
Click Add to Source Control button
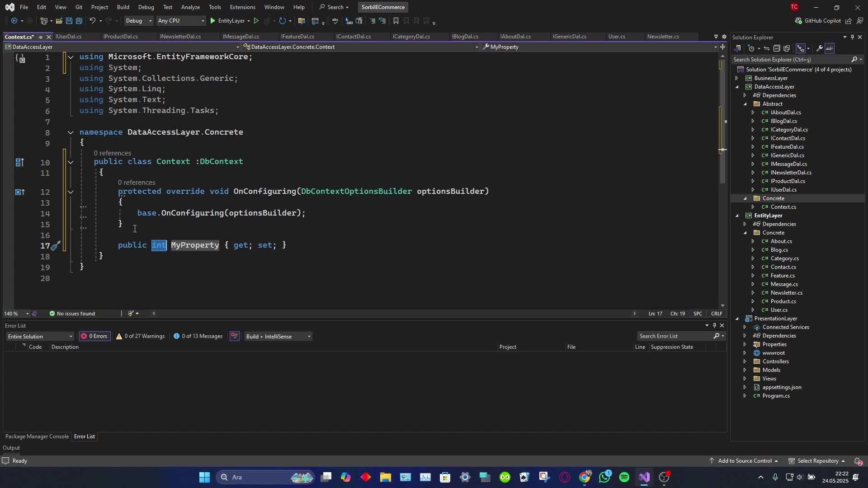click(x=744, y=461)
